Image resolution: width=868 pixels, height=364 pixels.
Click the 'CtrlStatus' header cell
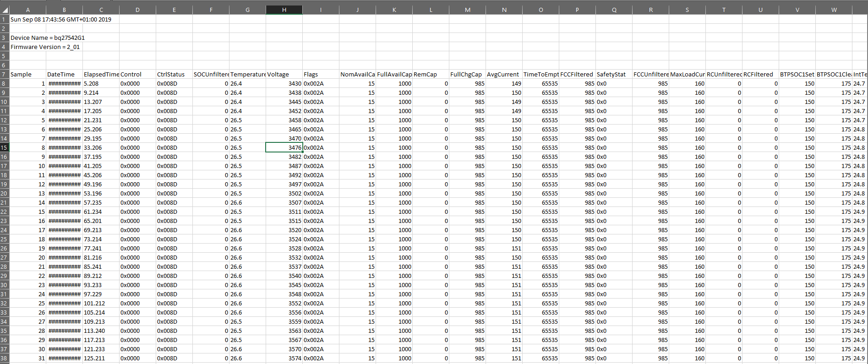click(x=174, y=74)
